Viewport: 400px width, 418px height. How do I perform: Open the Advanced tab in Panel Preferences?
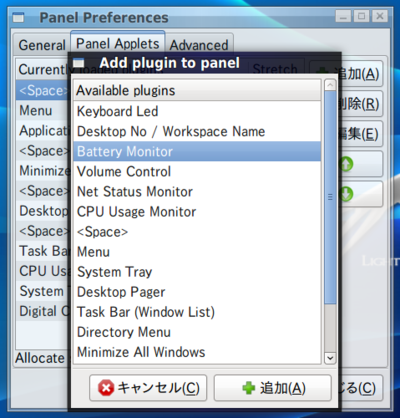tap(199, 45)
